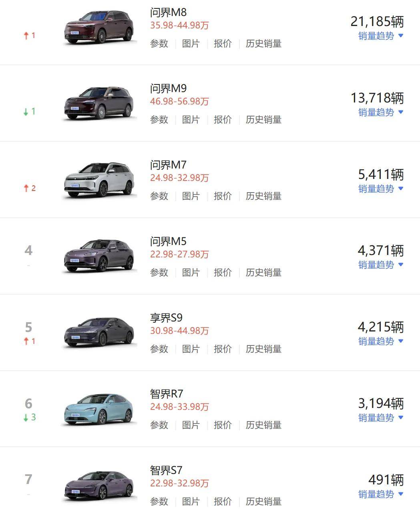Click the 问界M9 model title

[x=168, y=88]
